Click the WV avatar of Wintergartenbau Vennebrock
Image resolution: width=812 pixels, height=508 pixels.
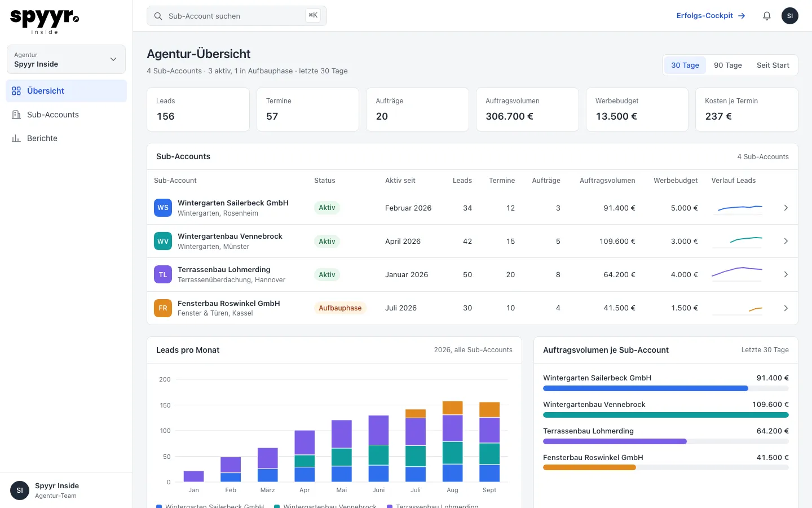[x=163, y=241]
